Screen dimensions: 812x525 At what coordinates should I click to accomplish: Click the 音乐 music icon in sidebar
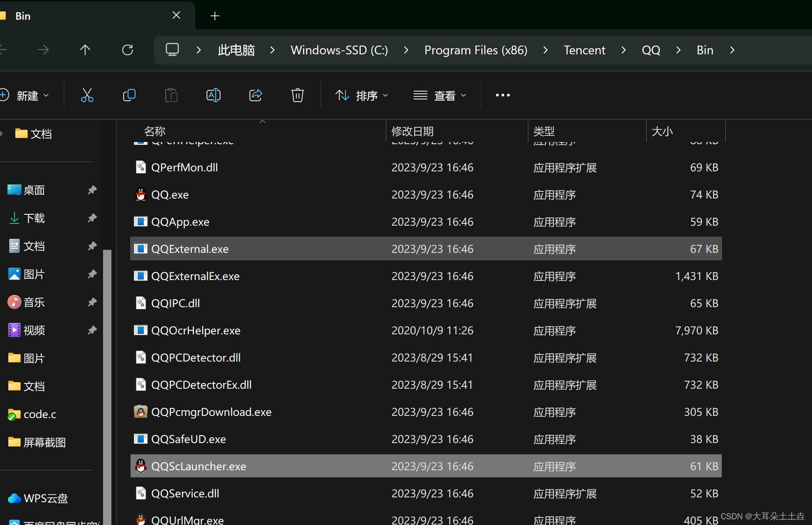pyautogui.click(x=14, y=302)
